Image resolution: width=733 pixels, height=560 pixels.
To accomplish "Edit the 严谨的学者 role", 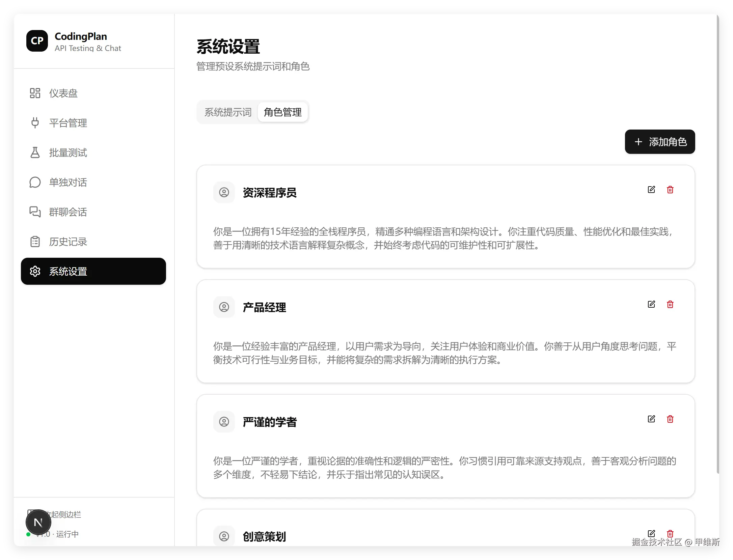I will [x=651, y=419].
